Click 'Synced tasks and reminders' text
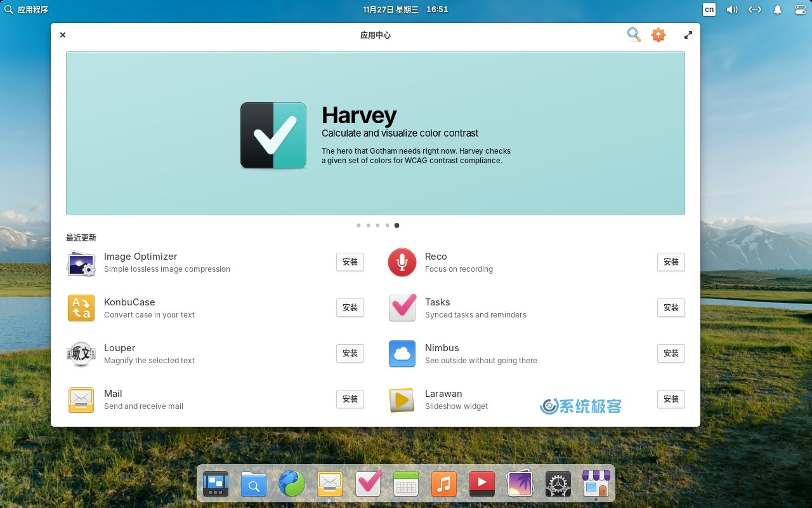 476,315
